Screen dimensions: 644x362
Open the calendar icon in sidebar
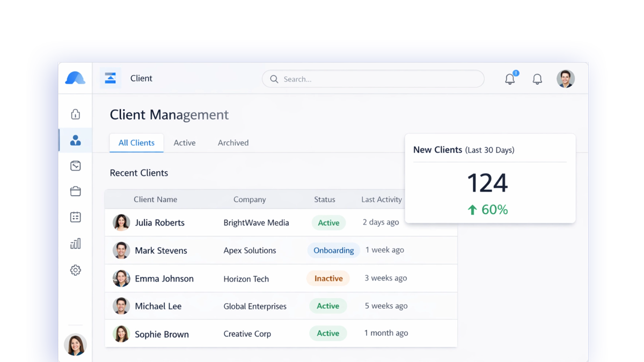(75, 217)
